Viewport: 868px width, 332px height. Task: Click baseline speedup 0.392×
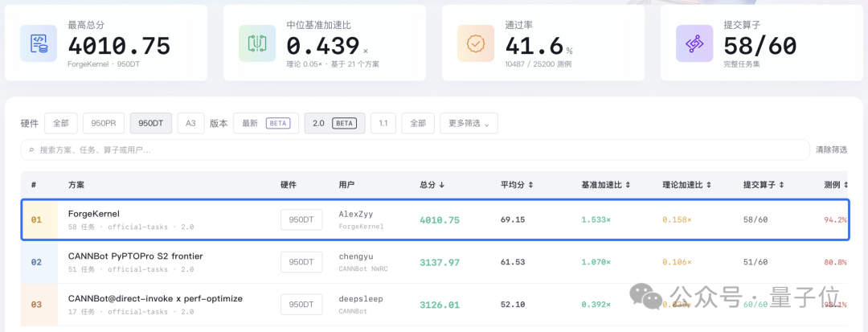(x=596, y=305)
